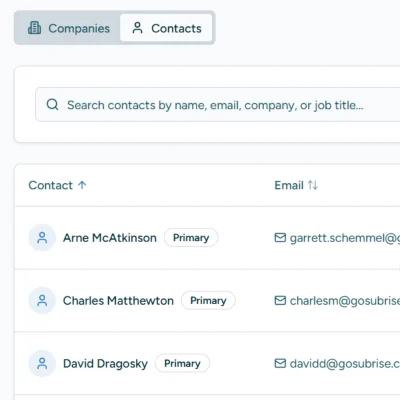Screen dimensions: 400x400
Task: Click envelope icon beside davidd email
Action: click(280, 363)
